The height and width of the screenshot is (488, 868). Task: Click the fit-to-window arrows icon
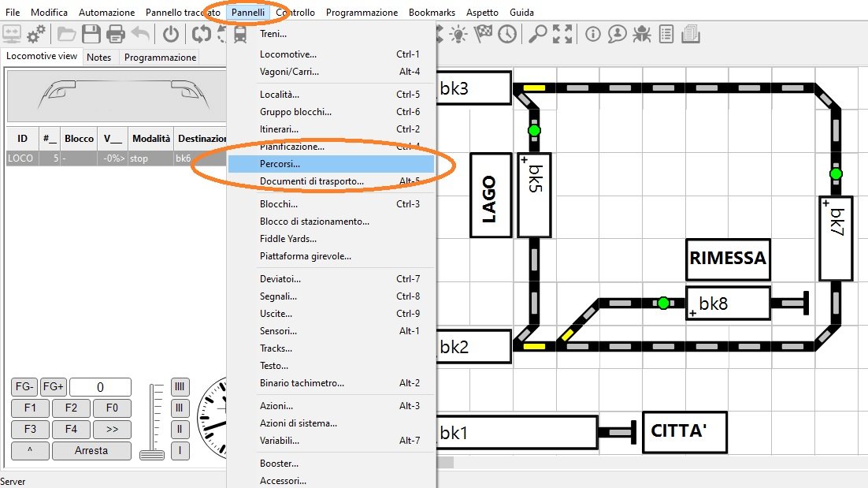pos(562,34)
